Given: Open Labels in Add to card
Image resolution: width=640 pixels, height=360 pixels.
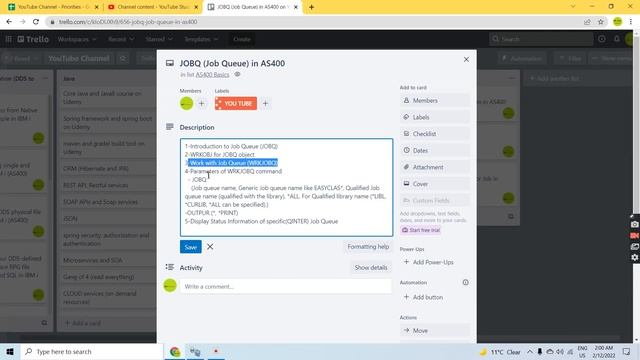Looking at the screenshot, I should pyautogui.click(x=434, y=117).
